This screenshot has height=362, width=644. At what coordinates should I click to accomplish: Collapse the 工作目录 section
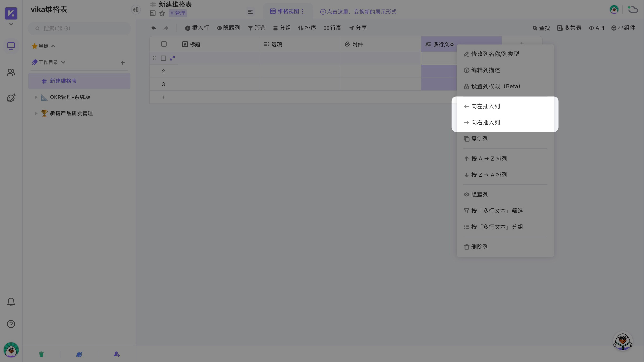pos(63,62)
